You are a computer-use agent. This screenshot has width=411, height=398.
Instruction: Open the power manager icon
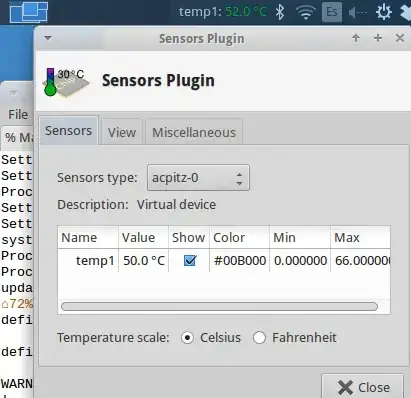click(x=384, y=12)
